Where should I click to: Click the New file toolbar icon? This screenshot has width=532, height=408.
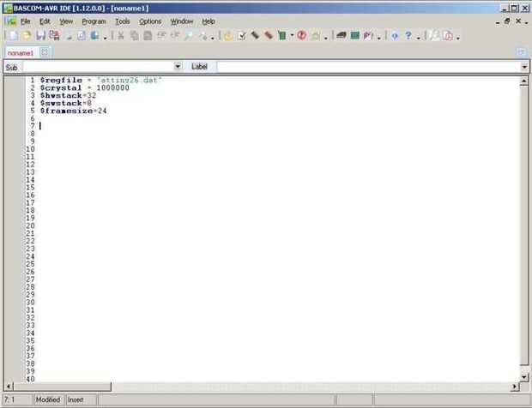coord(14,36)
